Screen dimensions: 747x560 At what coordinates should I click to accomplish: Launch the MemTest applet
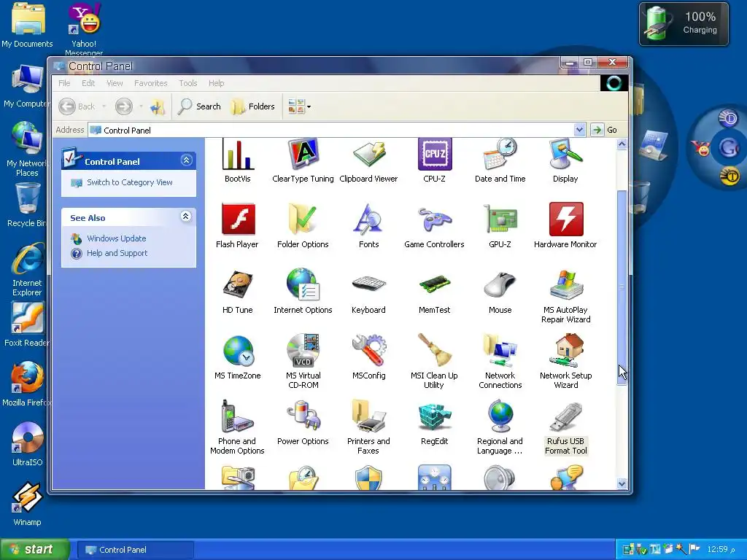434,292
